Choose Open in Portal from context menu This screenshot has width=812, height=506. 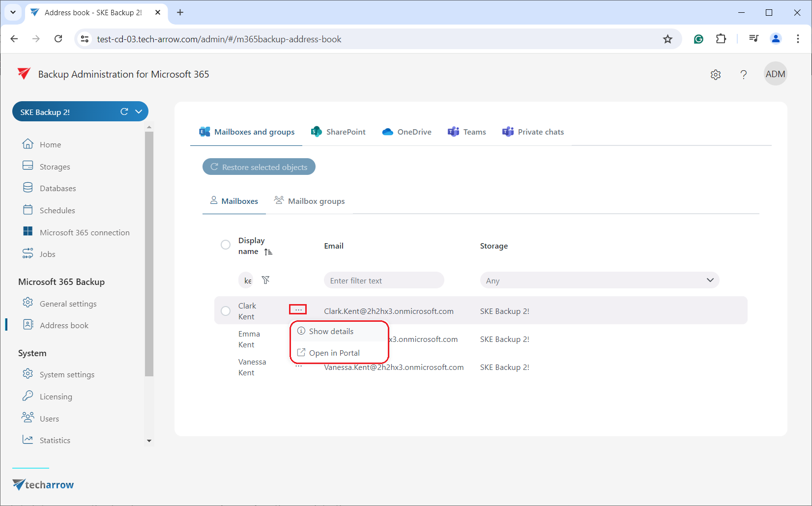334,353
